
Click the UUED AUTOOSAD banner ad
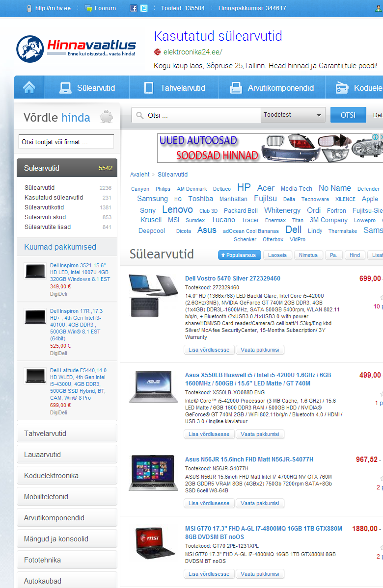pos(270,148)
